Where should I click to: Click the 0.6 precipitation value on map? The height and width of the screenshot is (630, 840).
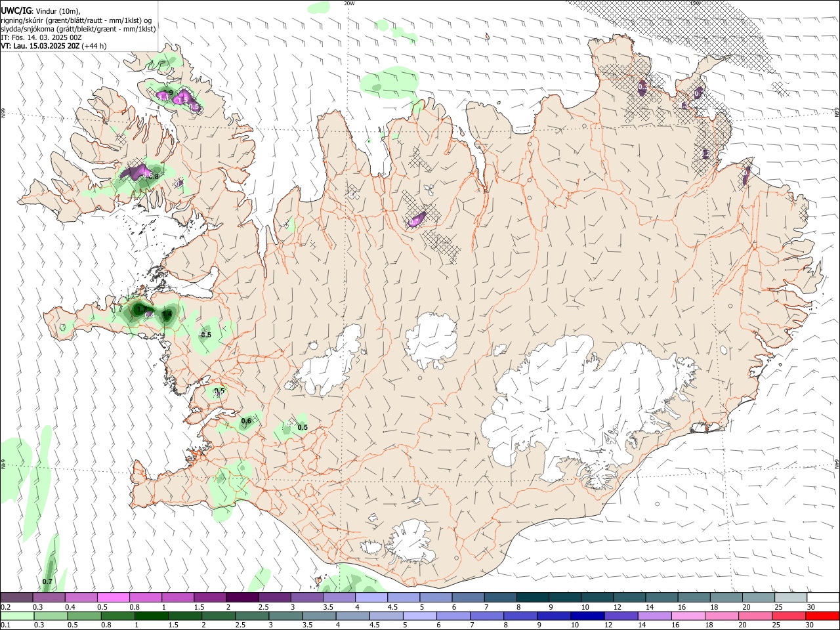(247, 421)
